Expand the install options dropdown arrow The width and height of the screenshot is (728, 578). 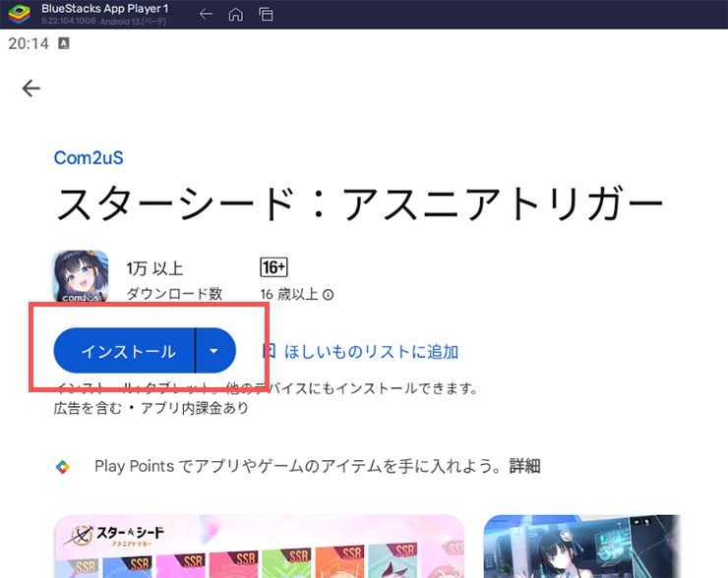(x=214, y=351)
